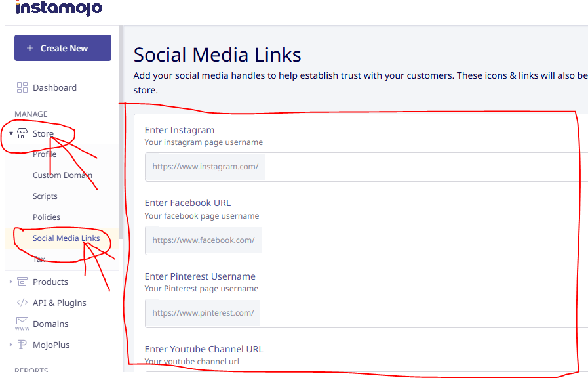Click the Domains www icon
This screenshot has height=378, width=588.
coord(22,324)
